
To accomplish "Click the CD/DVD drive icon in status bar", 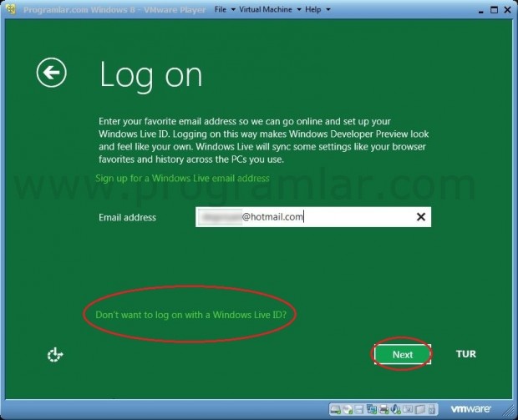I will (348, 409).
